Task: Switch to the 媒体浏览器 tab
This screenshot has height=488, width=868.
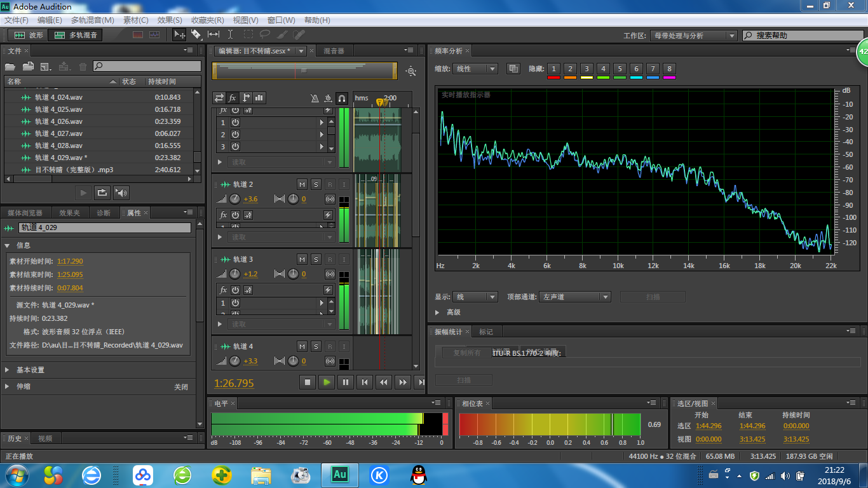Action: pos(25,213)
